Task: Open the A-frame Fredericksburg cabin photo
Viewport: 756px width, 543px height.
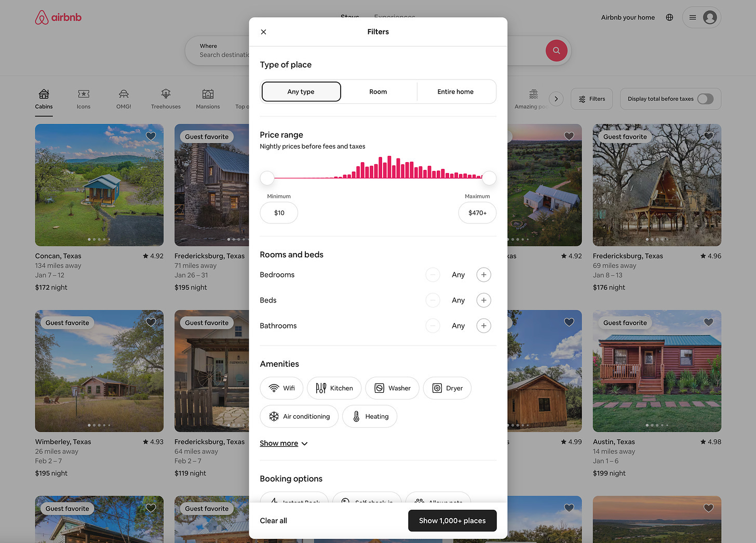Action: [657, 185]
